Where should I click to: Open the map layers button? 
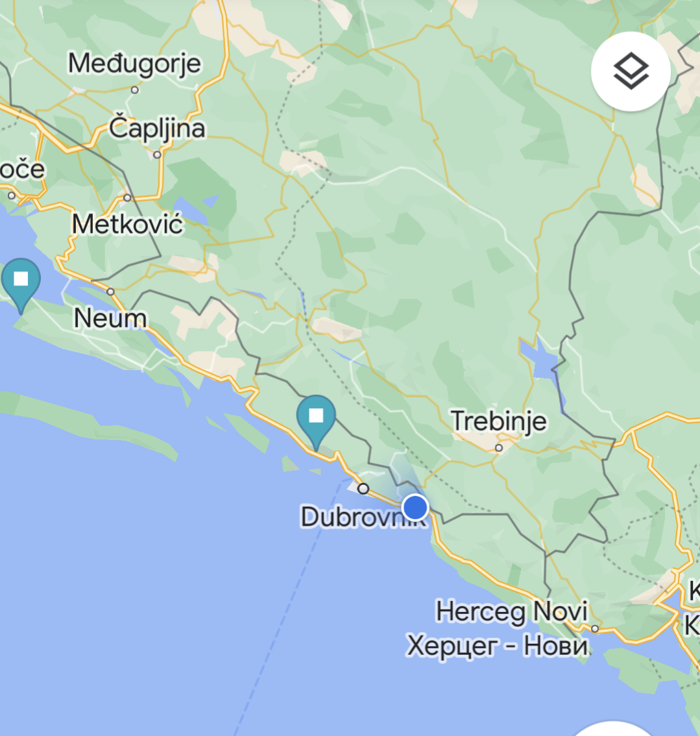point(631,71)
